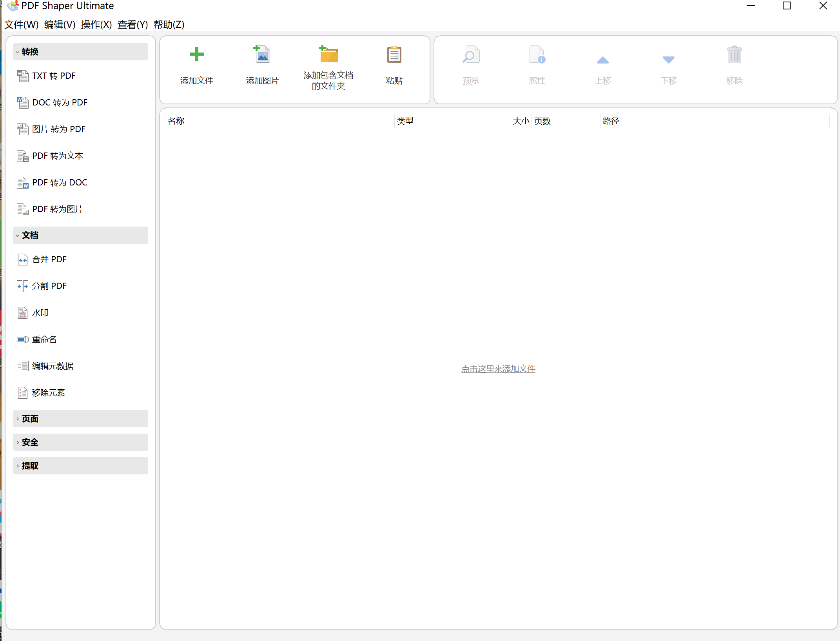Click the 上移 up arrow icon
840x641 pixels.
(x=602, y=60)
